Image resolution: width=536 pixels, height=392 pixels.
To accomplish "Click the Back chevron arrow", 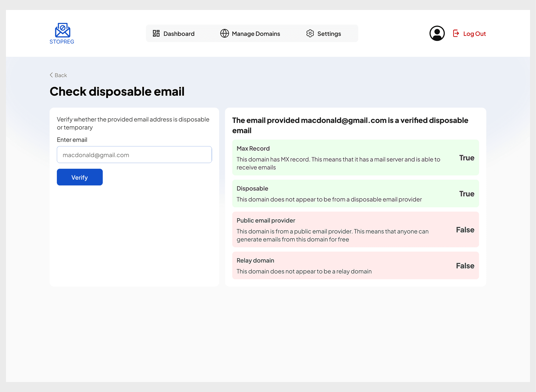I will pos(51,75).
